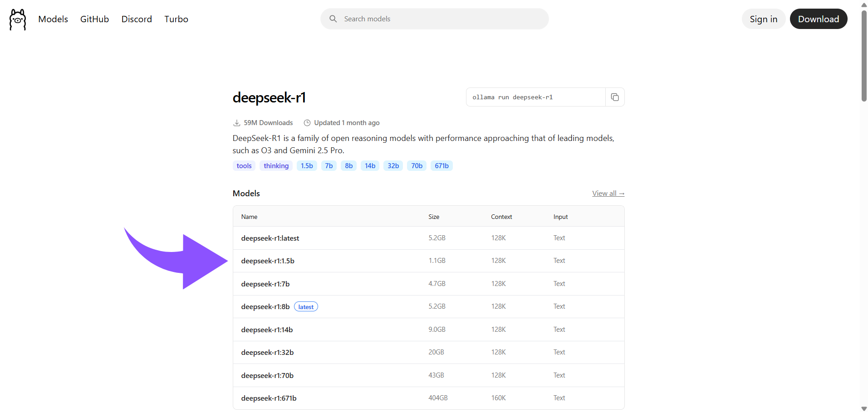Image resolution: width=868 pixels, height=412 pixels.
Task: Click the 43GB size cell
Action: point(436,375)
